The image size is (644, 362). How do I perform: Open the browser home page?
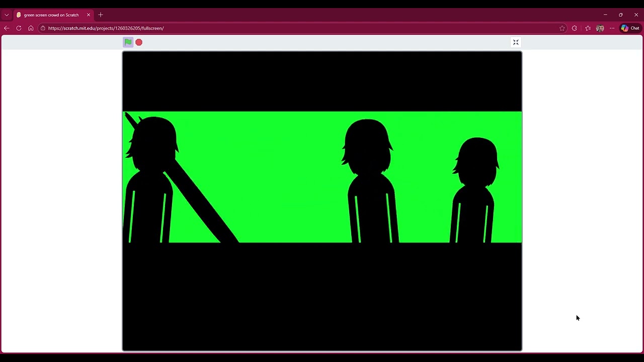coord(31,28)
